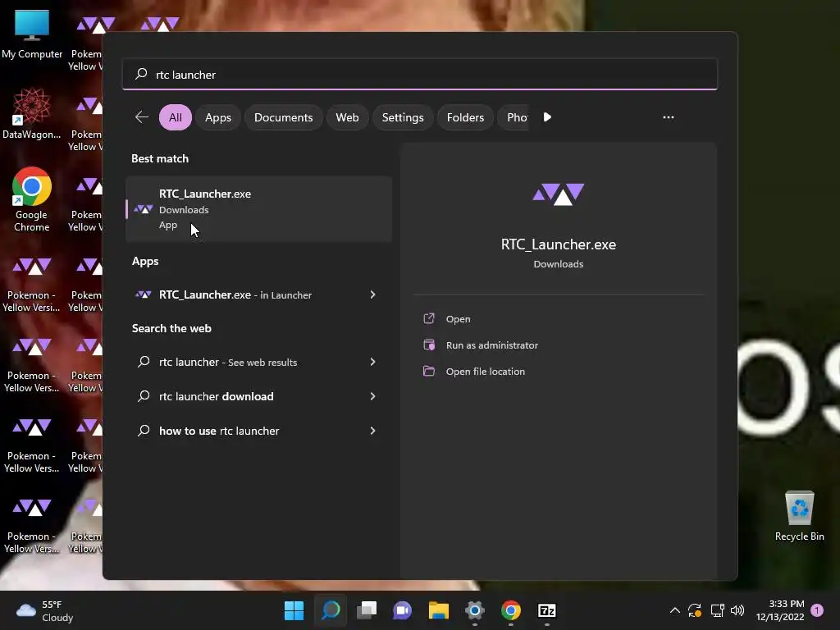Open the RTC_Launcher.exe best match result
840x630 pixels.
(x=258, y=209)
